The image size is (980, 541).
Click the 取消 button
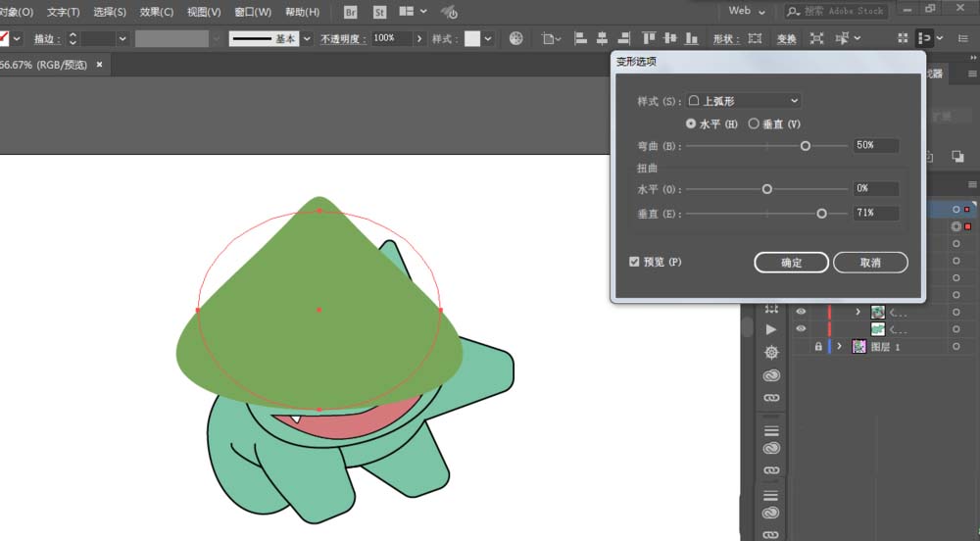click(870, 263)
